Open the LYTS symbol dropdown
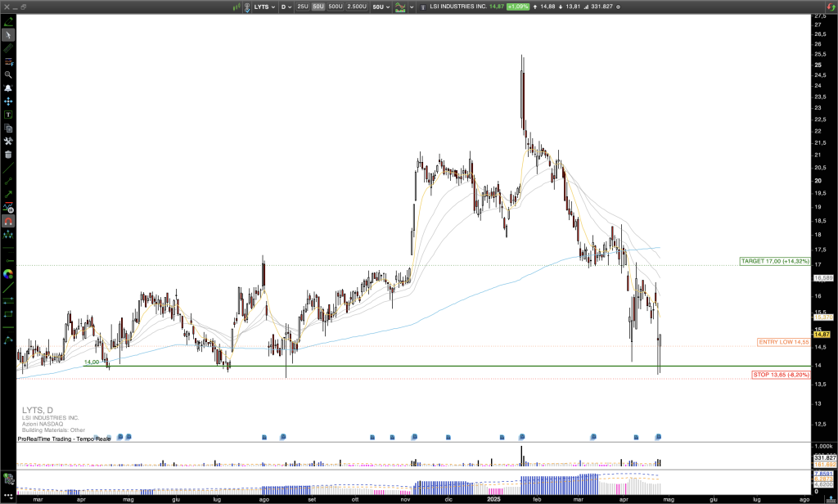The width and height of the screenshot is (838, 504). (x=264, y=7)
